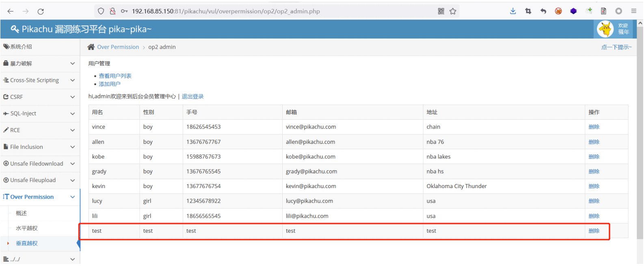
Task: Open the browser hamburger menu icon
Action: [x=633, y=11]
